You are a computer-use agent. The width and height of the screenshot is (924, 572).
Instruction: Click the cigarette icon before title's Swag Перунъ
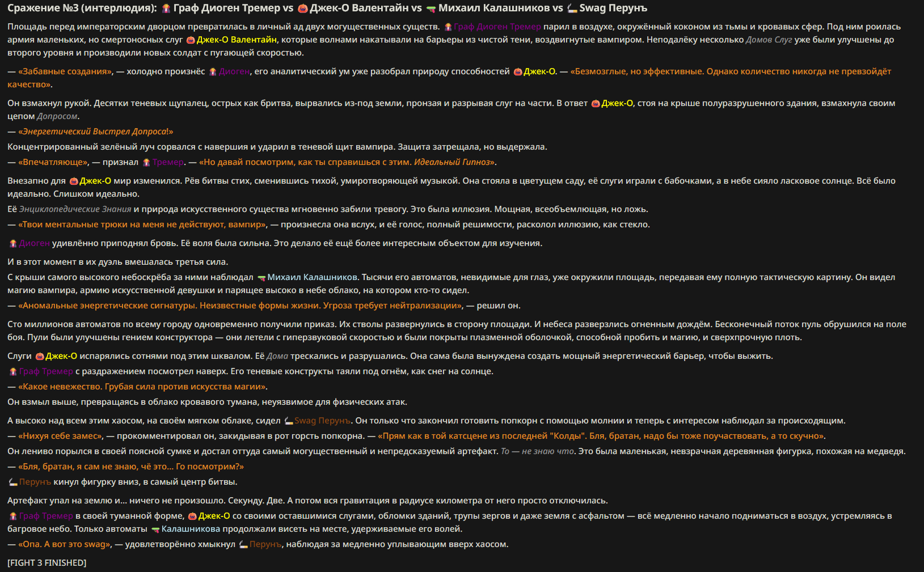tap(572, 9)
